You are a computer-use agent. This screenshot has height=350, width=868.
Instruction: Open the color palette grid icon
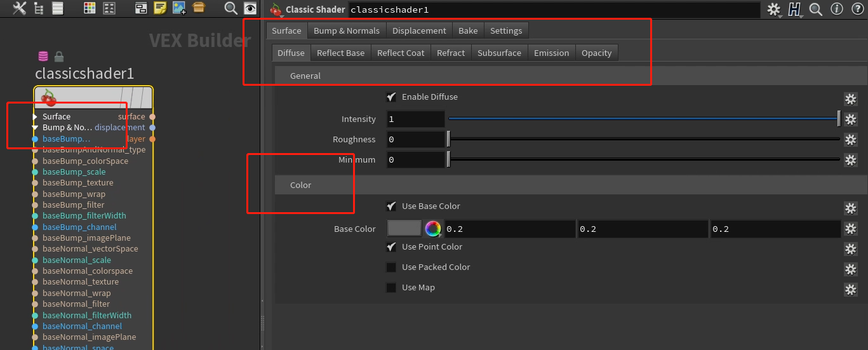click(x=90, y=8)
